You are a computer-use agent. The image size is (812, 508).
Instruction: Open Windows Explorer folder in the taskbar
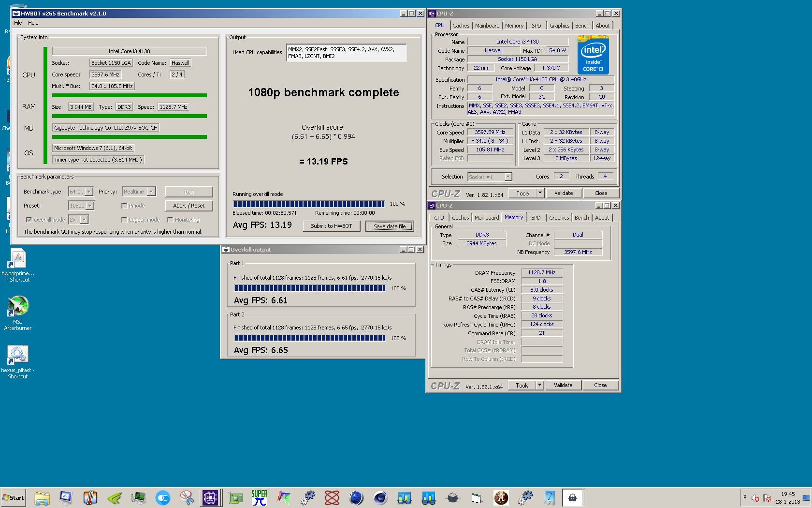(x=42, y=497)
